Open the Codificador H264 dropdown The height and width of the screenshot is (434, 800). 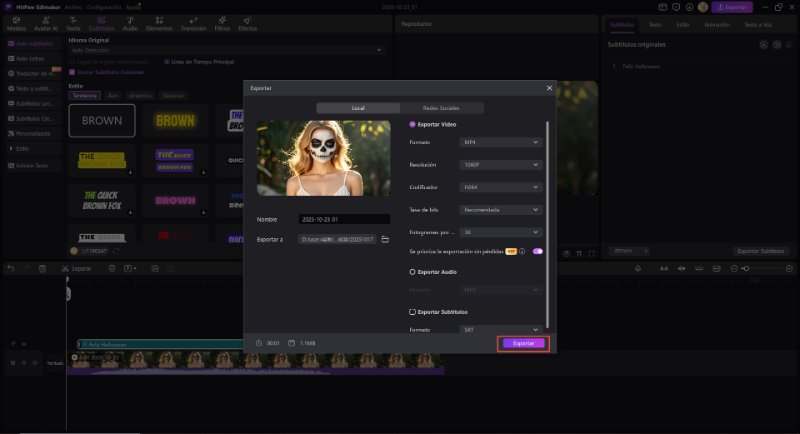[501, 187]
